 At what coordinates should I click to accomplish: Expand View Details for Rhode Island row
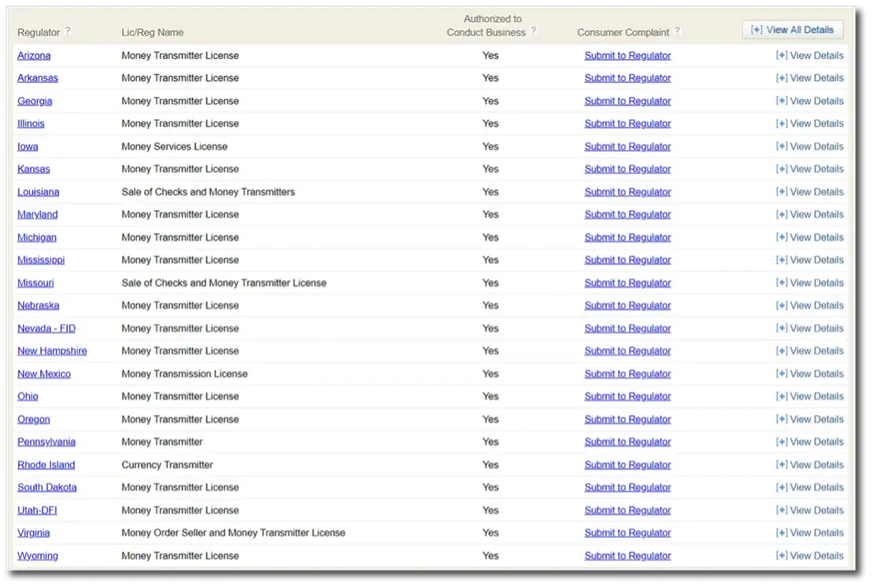pyautogui.click(x=809, y=465)
